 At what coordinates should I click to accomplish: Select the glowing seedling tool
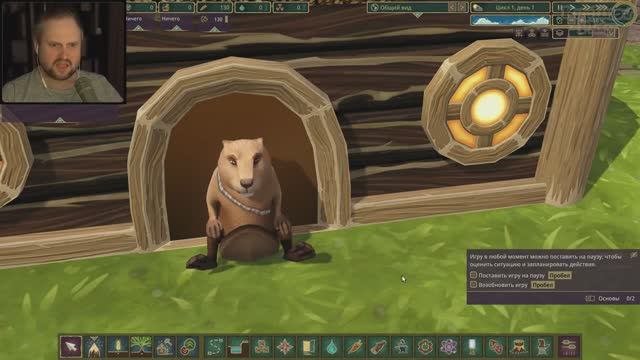click(x=118, y=347)
